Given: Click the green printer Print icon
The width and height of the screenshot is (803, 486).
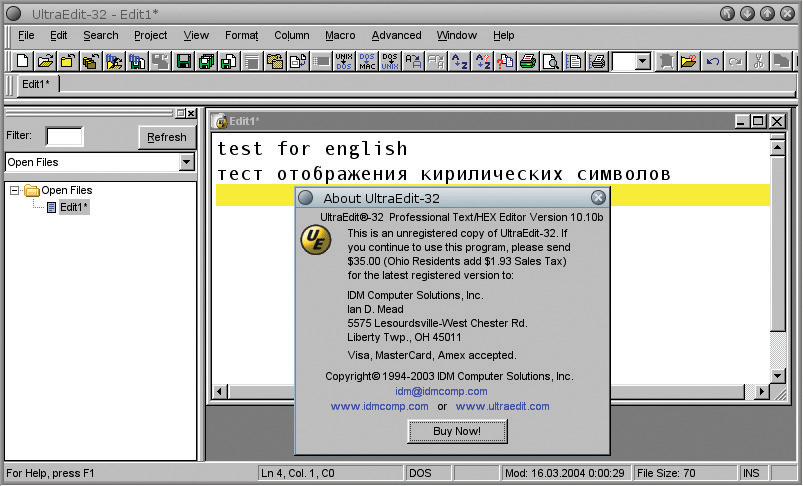Looking at the screenshot, I should point(528,62).
